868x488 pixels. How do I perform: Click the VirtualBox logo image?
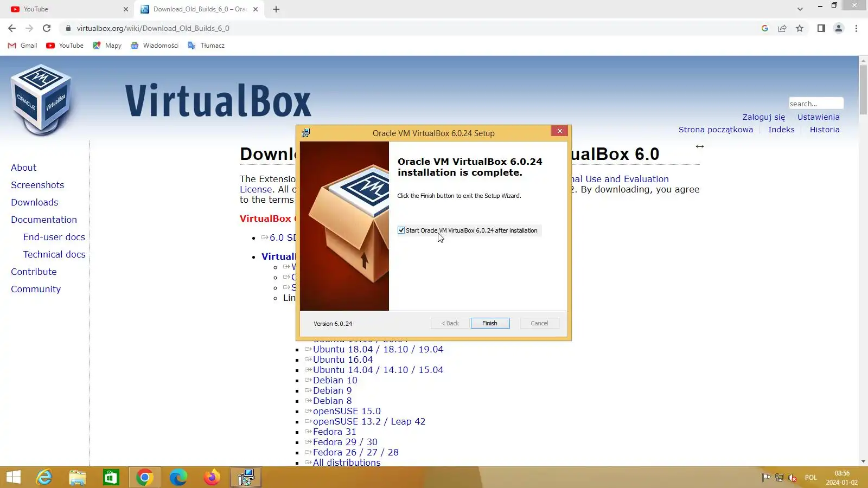41,99
